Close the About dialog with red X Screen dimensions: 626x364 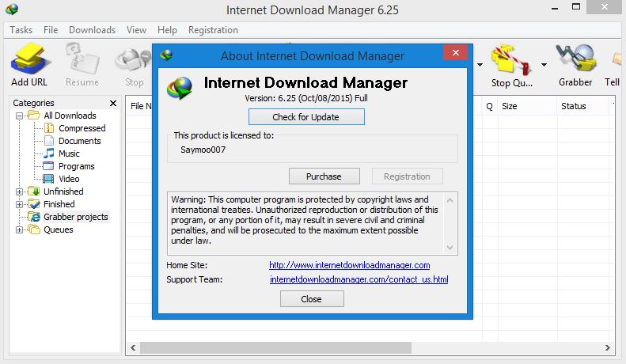[455, 53]
